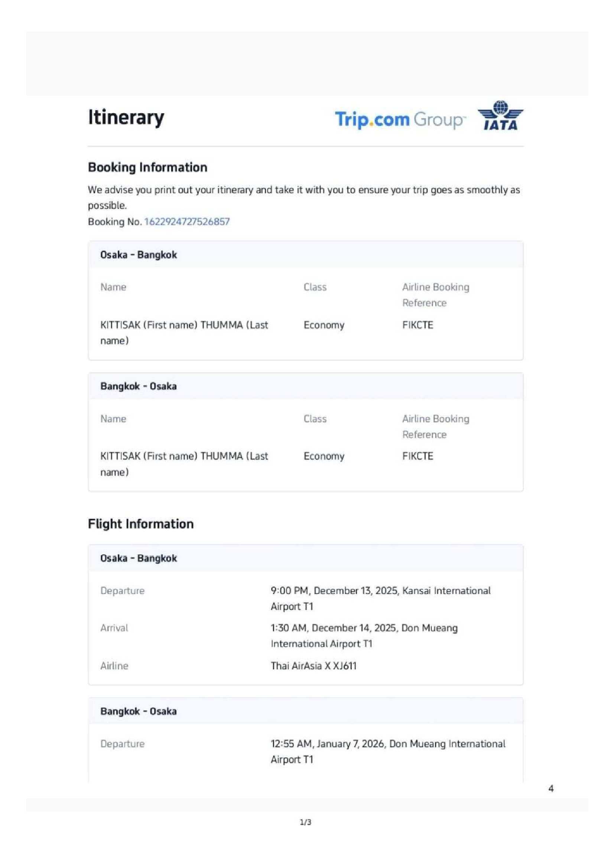This screenshot has height=868, width=614.
Task: Click FIKCTE reference in Osaka - Bangkok booking
Action: (x=418, y=325)
